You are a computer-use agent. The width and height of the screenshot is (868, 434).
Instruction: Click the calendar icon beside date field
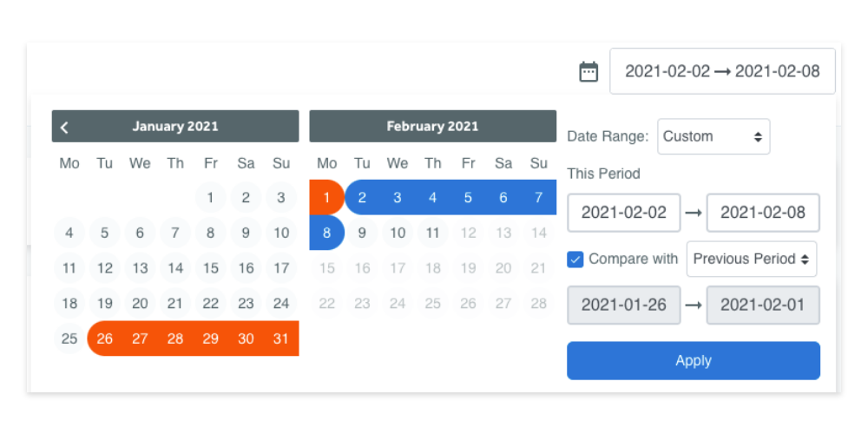(x=589, y=72)
